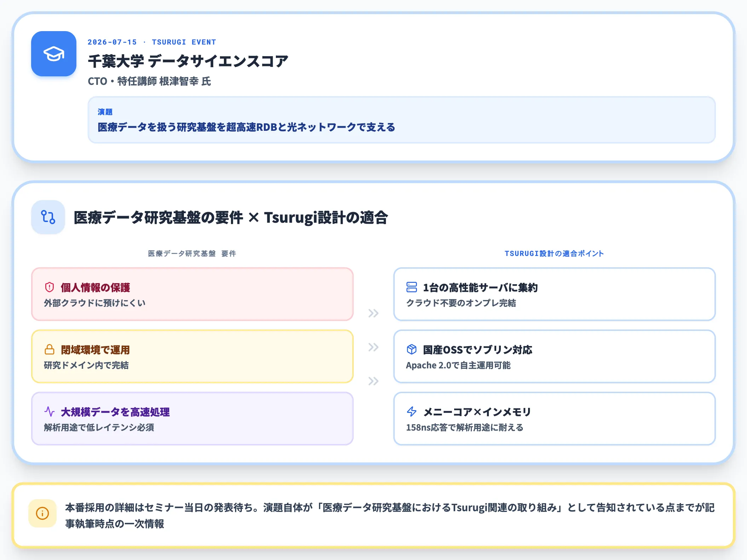747x560 pixels.
Task: Click the text Apache 2.0で自主運用可能
Action: click(x=458, y=365)
